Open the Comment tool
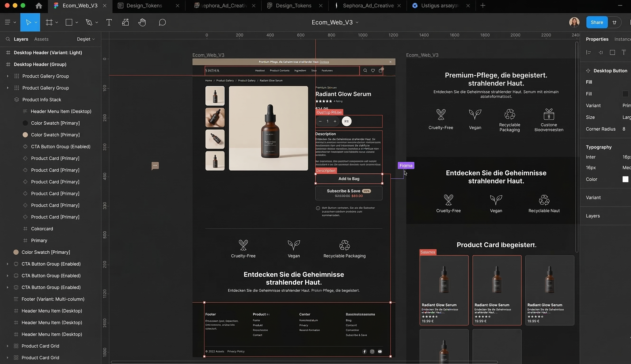This screenshot has height=364, width=631. (162, 22)
